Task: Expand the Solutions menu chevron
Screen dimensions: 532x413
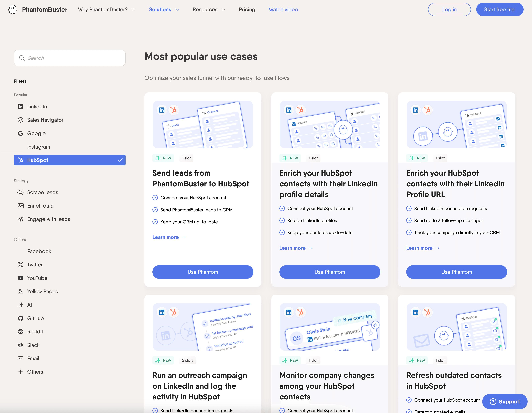Action: click(x=177, y=10)
